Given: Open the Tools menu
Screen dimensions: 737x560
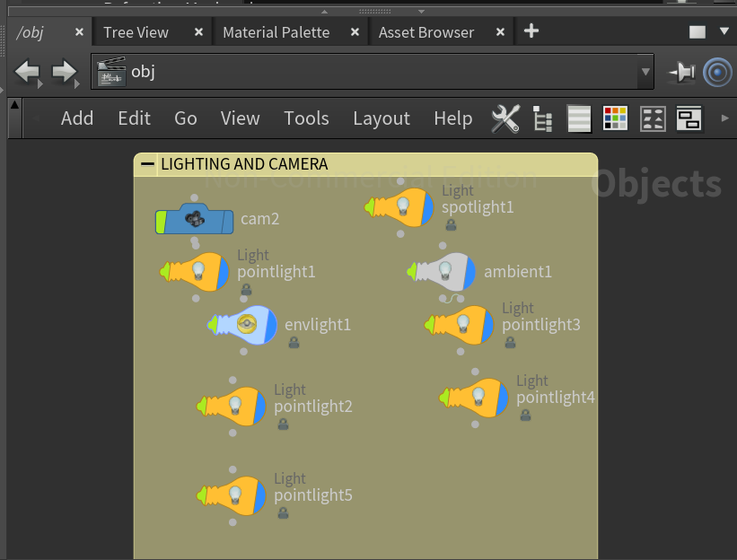Looking at the screenshot, I should click(x=306, y=118).
